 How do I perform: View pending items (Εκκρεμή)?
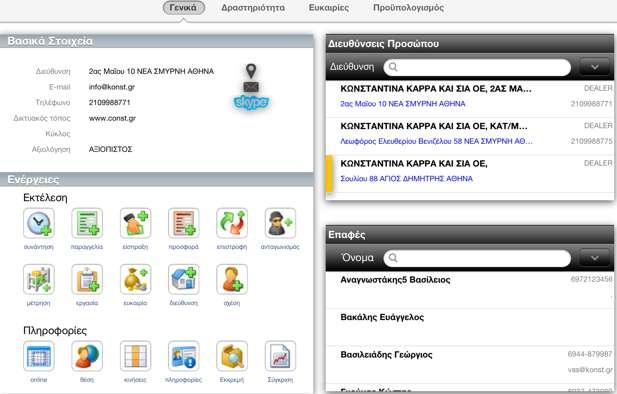[232, 356]
